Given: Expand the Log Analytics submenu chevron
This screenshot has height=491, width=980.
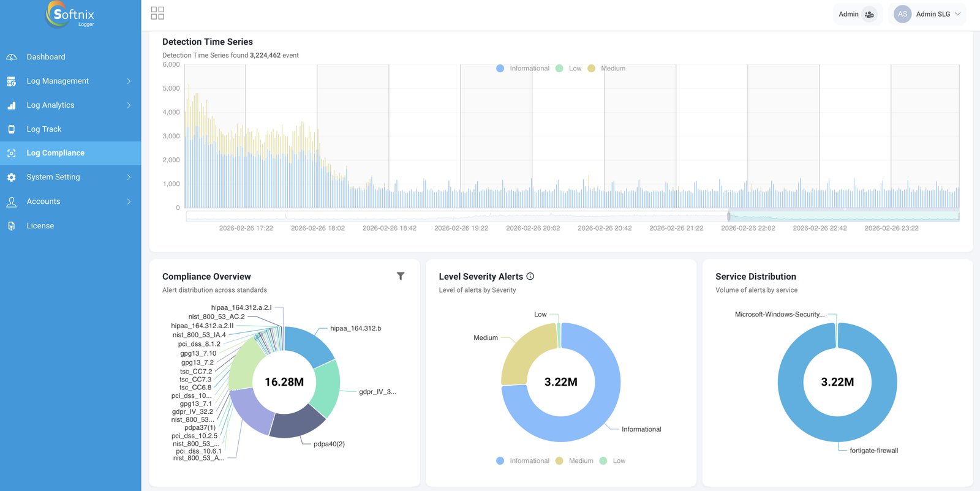Looking at the screenshot, I should pos(129,105).
